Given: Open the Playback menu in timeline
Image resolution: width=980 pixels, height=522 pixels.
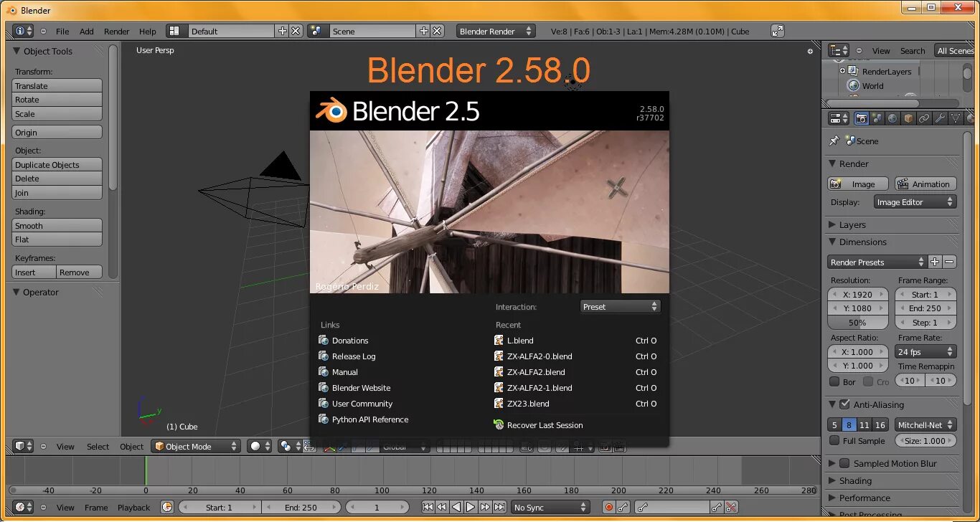Looking at the screenshot, I should click(134, 508).
